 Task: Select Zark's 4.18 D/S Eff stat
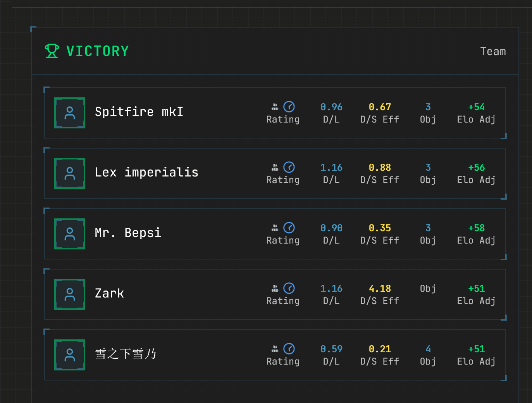pos(380,289)
